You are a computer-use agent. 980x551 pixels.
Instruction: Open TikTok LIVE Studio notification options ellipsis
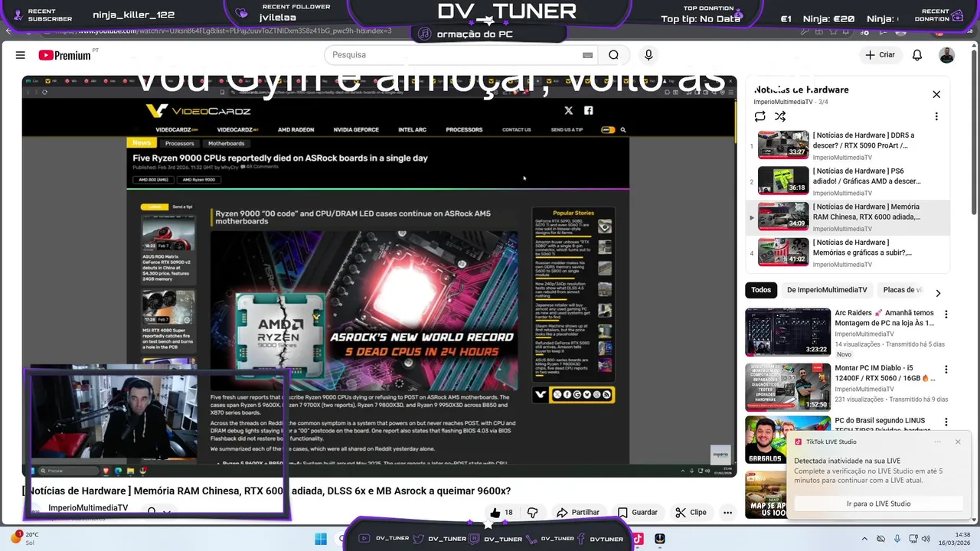(937, 442)
